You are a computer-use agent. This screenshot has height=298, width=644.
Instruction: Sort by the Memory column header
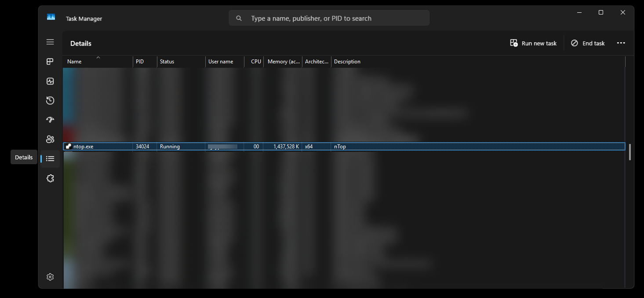pos(283,62)
